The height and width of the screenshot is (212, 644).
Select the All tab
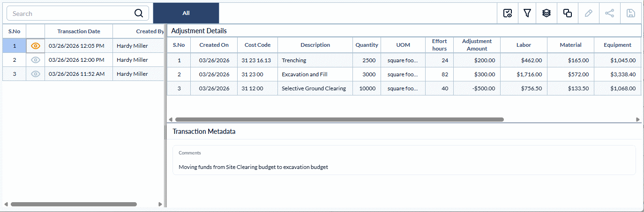[186, 13]
